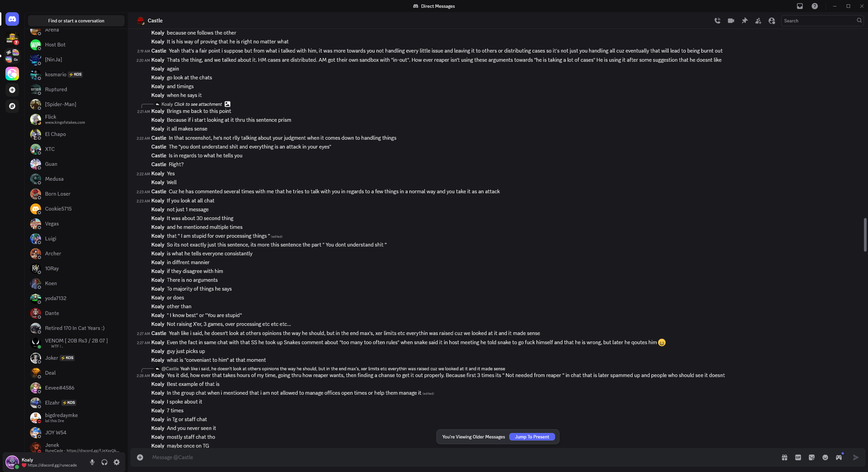The image size is (868, 472).
Task: Click the Message @Castle input field
Action: click(461, 457)
